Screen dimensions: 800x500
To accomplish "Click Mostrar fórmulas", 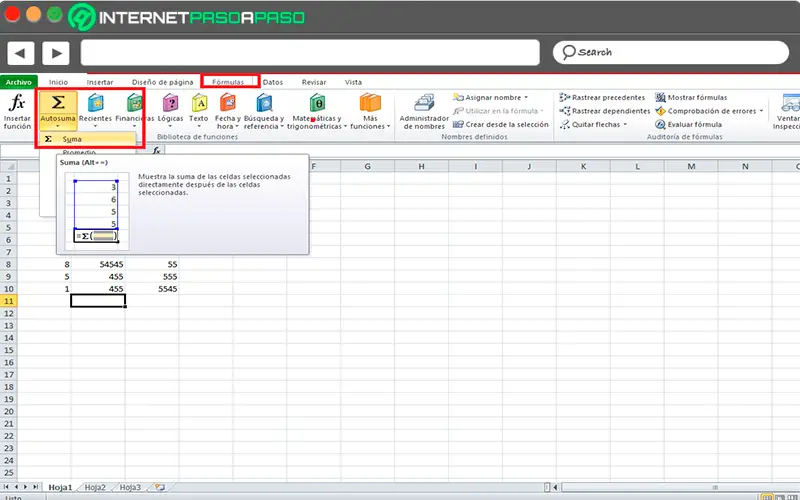I will pyautogui.click(x=691, y=97).
